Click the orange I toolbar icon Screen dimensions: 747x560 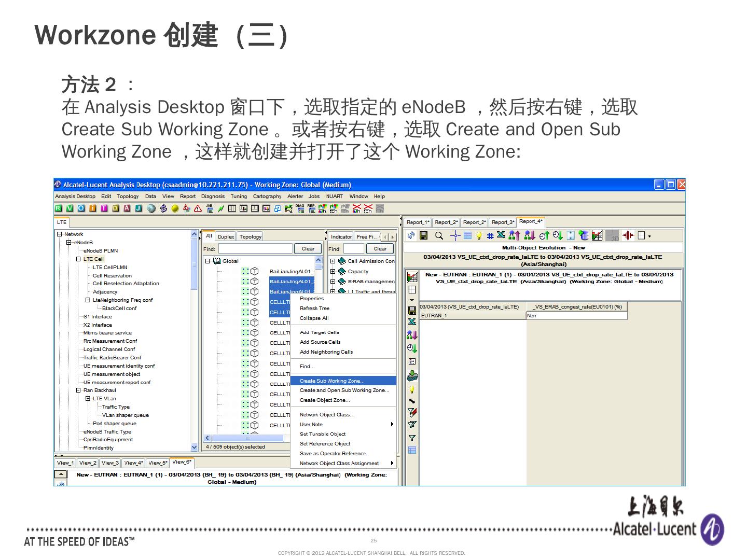(93, 208)
